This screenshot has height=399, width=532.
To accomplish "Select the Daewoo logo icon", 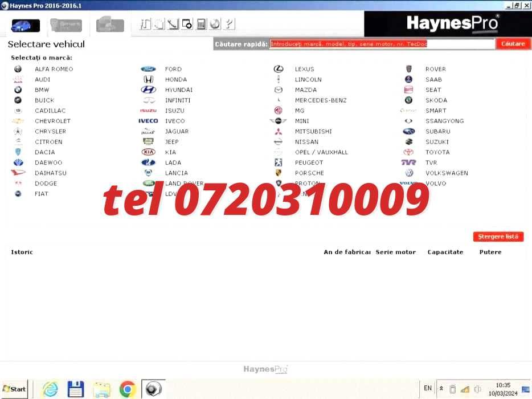I will click(18, 162).
